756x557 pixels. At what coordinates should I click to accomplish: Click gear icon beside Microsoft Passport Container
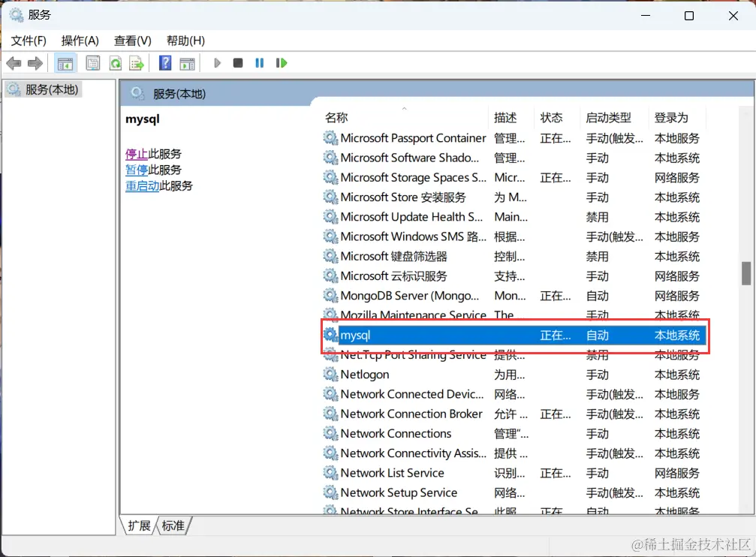coord(330,137)
